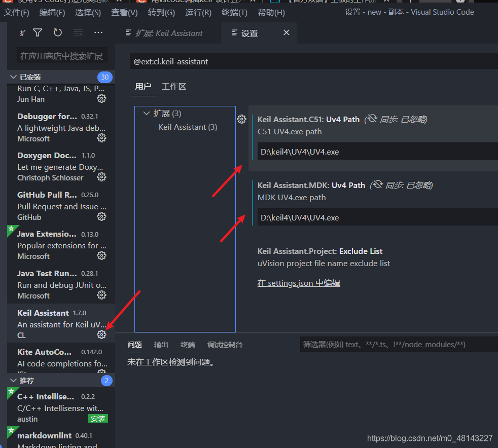Edit the MDK UV4.exe path field

pyautogui.click(x=377, y=217)
